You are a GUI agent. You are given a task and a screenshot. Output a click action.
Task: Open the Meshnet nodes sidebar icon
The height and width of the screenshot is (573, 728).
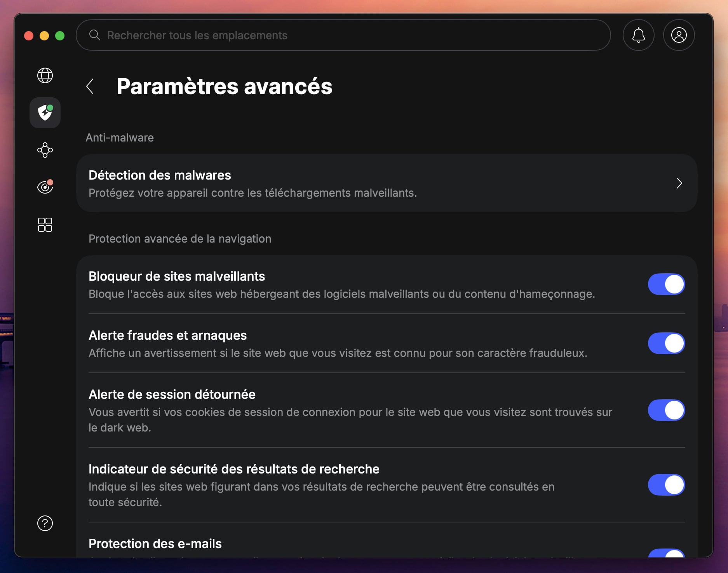point(45,150)
